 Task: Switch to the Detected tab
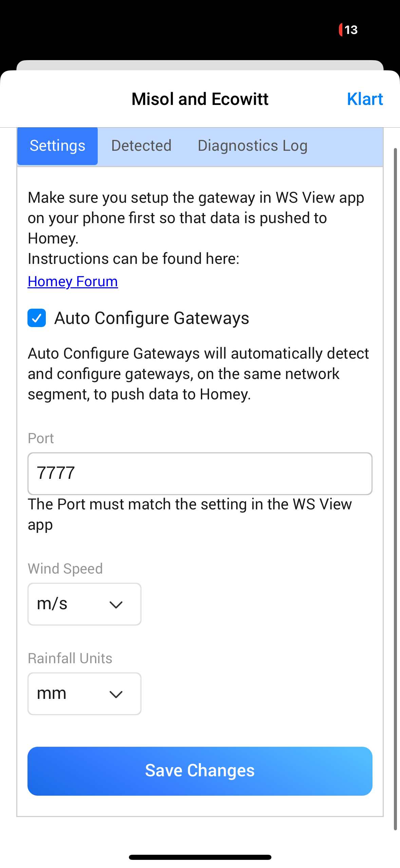click(x=141, y=146)
